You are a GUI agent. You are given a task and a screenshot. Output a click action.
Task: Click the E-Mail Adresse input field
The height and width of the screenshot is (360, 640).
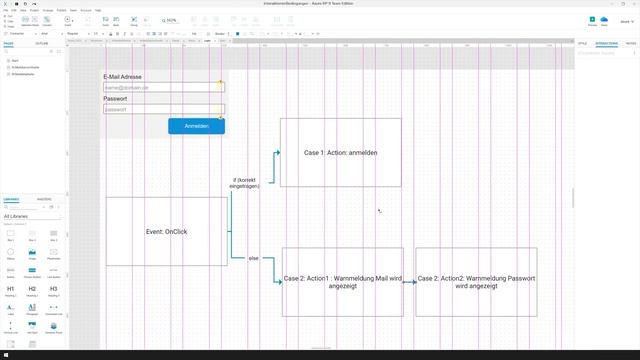pyautogui.click(x=164, y=87)
